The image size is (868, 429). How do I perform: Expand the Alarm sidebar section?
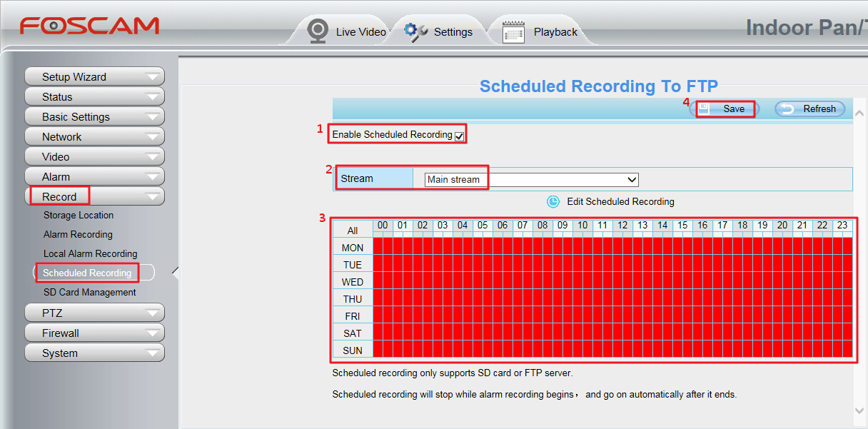point(94,176)
